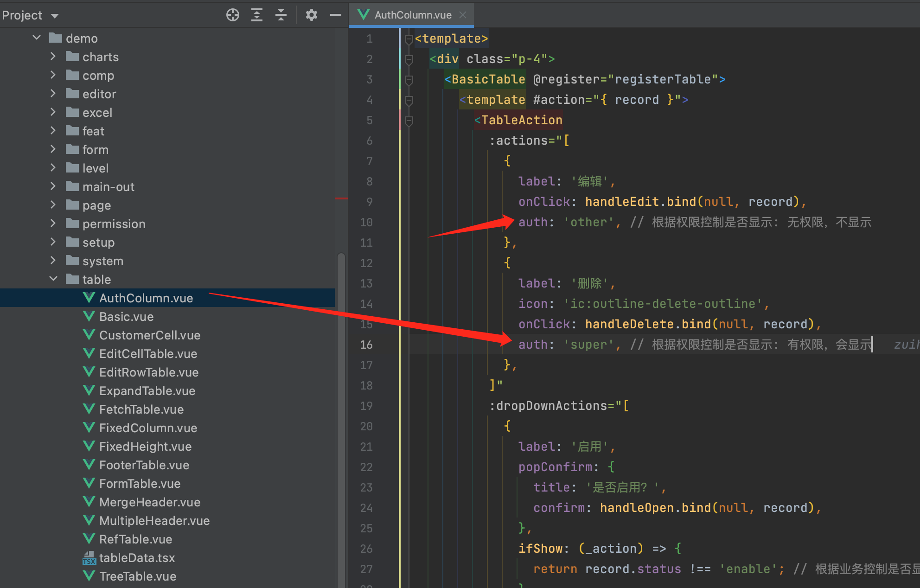The image size is (920, 588).
Task: Collapse the template code fold at line 1
Action: coord(408,39)
